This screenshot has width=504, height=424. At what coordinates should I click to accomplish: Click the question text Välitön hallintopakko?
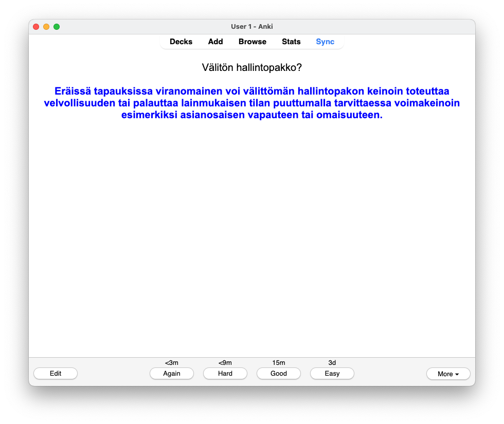(252, 67)
